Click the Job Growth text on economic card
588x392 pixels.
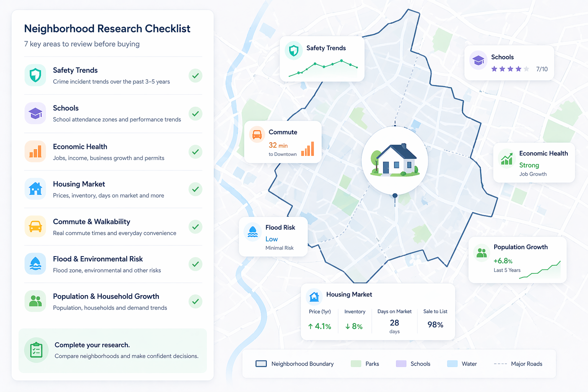pos(533,174)
